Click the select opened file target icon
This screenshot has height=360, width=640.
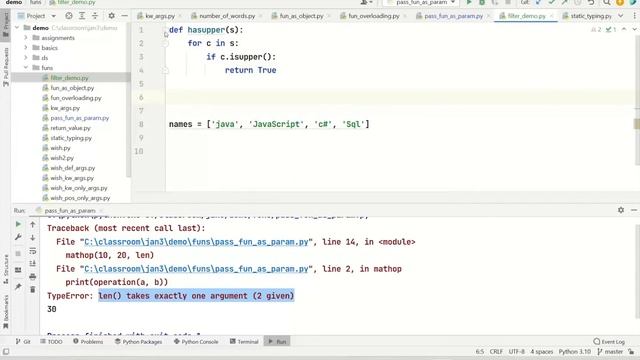pyautogui.click(x=69, y=16)
